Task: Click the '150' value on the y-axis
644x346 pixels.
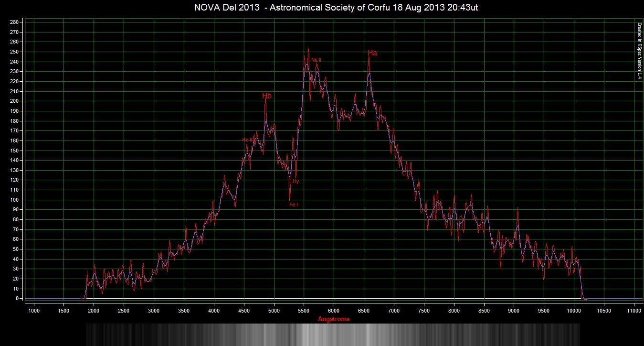Action: 14,151
